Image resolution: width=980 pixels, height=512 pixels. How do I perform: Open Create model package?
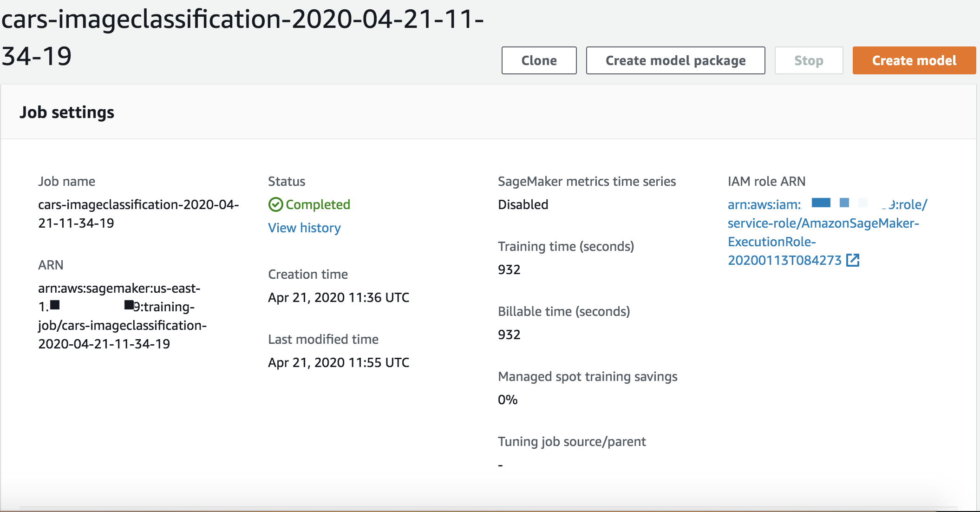tap(675, 60)
